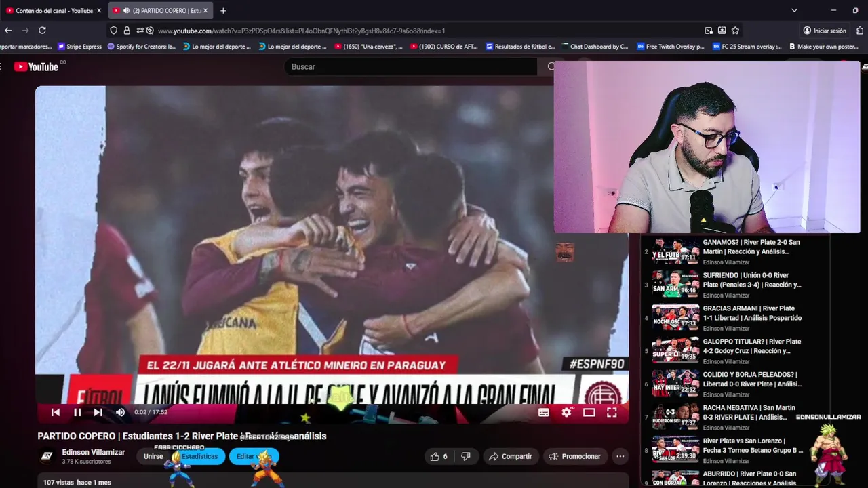Click the Promocionar button
Image resolution: width=868 pixels, height=488 pixels.
click(574, 456)
